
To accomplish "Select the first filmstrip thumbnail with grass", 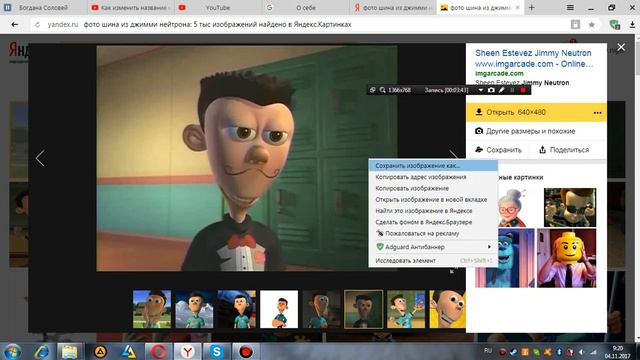I will [152, 309].
